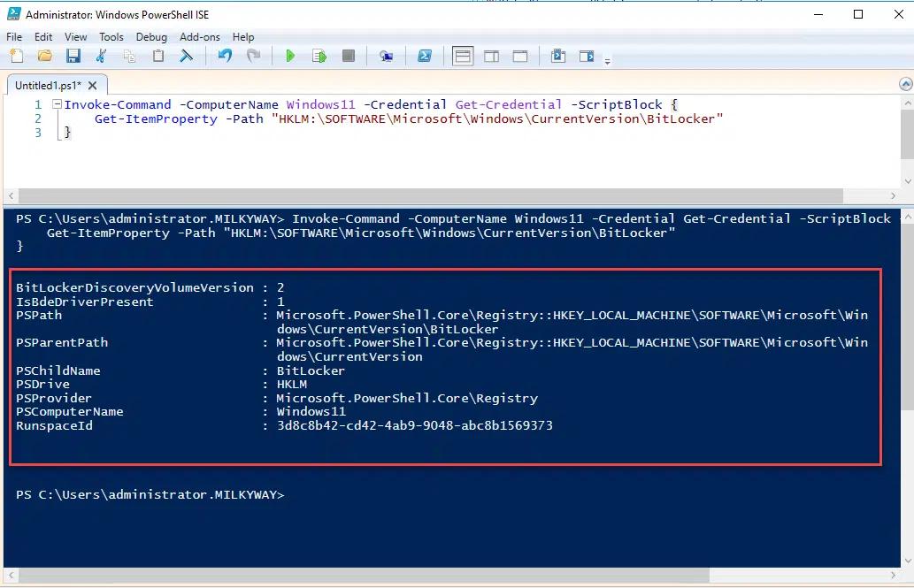Paste clipboard contents with the Paste icon
Screen dimensions: 914x588
pos(158,56)
